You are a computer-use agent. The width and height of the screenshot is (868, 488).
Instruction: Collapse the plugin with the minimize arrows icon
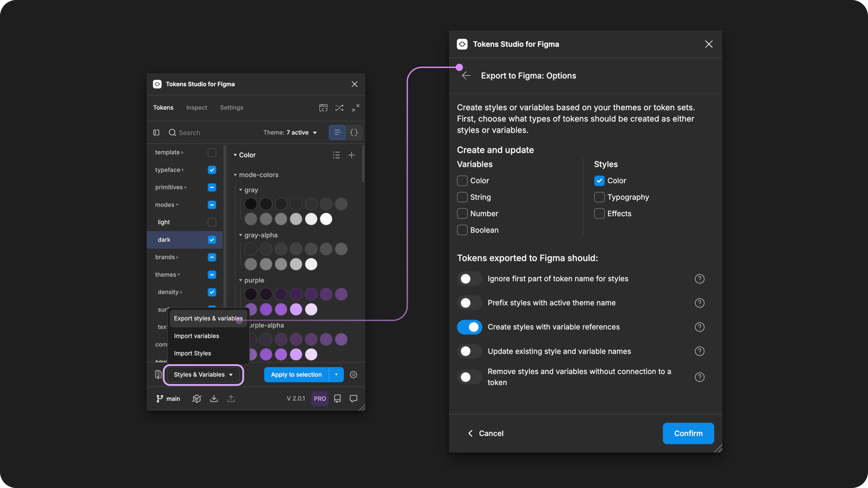356,108
